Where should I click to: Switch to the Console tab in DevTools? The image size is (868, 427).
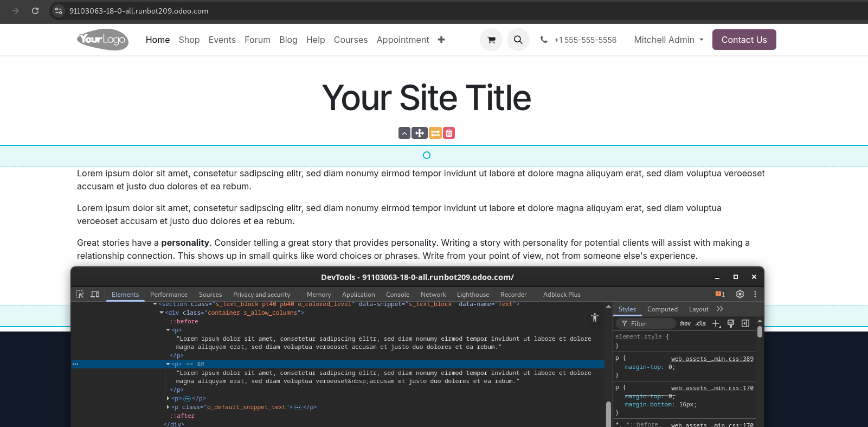397,295
